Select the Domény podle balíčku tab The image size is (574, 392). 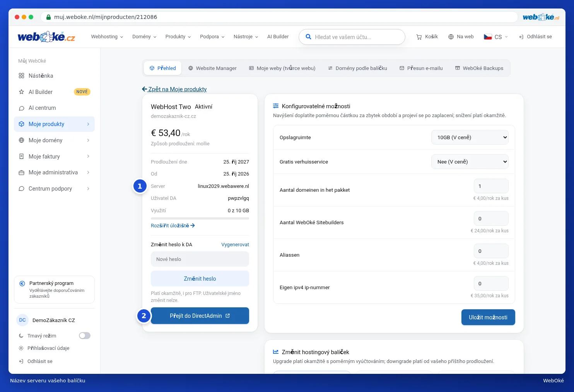coord(357,68)
